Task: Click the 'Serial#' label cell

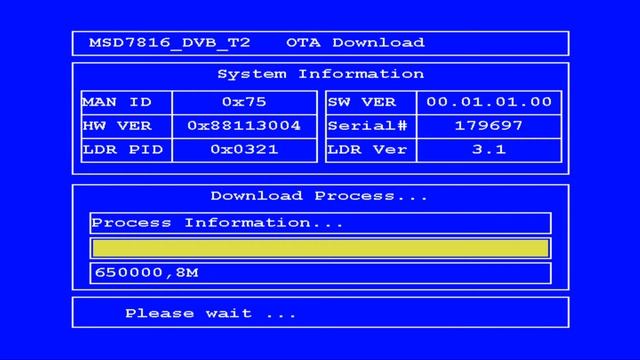Action: tap(371, 126)
